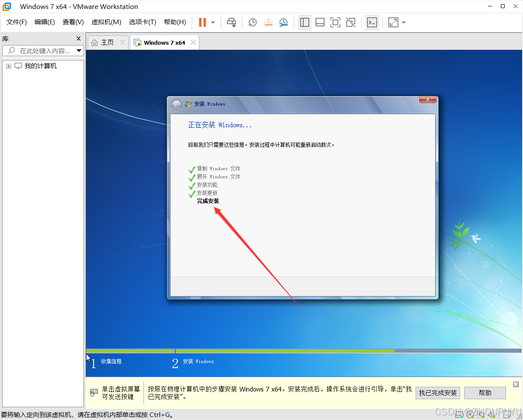The height and width of the screenshot is (420, 523).
Task: Click the Windows flag icon in installer title
Action: coord(188,104)
